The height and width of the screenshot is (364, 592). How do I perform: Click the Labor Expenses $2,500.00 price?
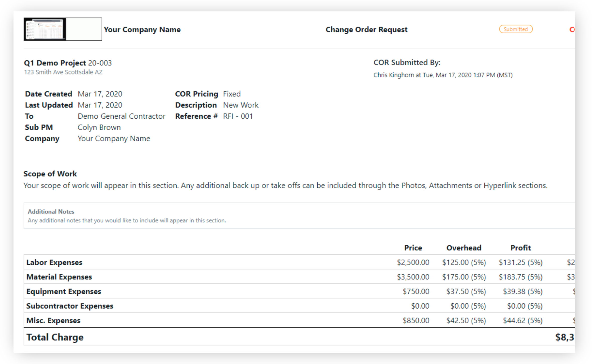pyautogui.click(x=413, y=262)
